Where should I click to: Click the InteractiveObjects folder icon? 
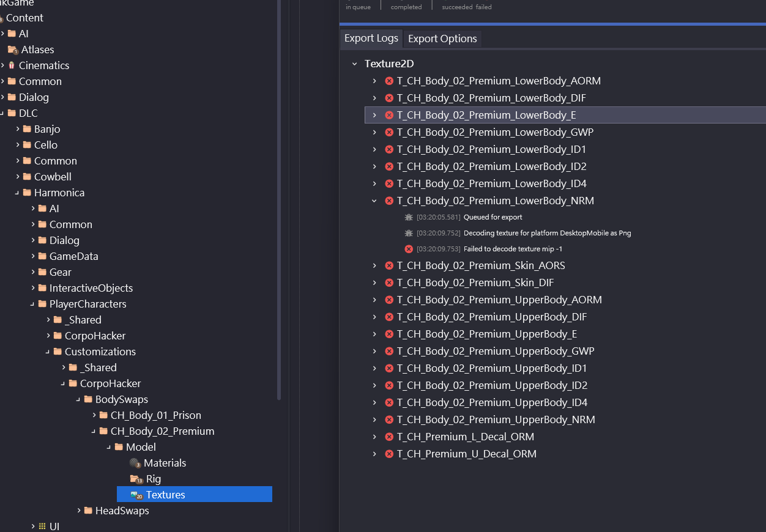point(42,288)
